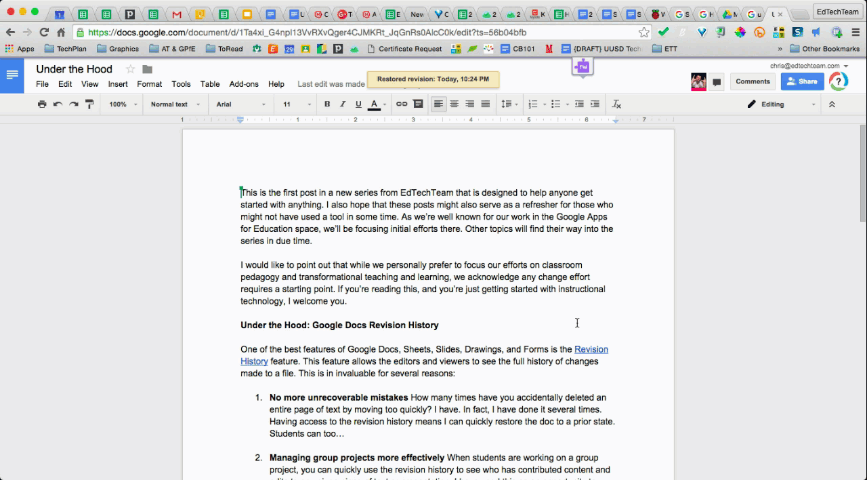
Task: Undo the last change
Action: tap(58, 104)
